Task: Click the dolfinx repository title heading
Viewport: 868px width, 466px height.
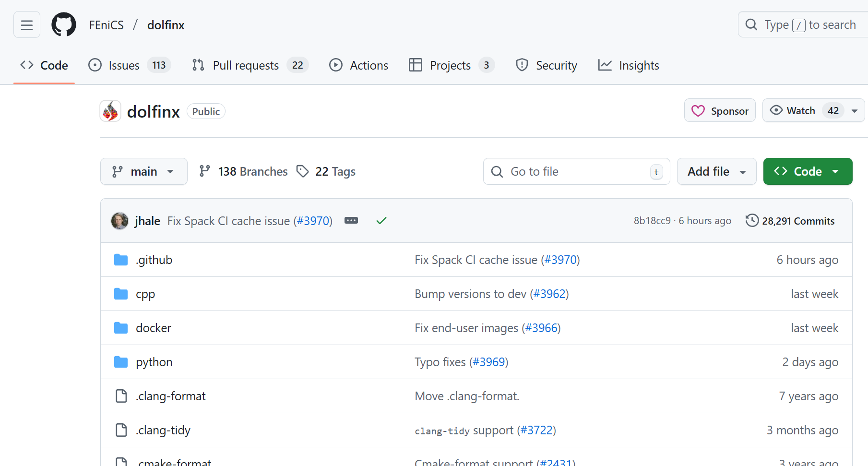Action: (154, 111)
